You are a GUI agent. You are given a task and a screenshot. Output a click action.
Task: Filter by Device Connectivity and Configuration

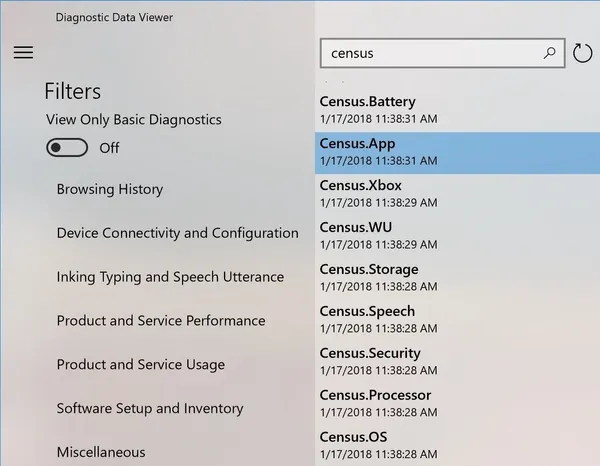click(178, 233)
